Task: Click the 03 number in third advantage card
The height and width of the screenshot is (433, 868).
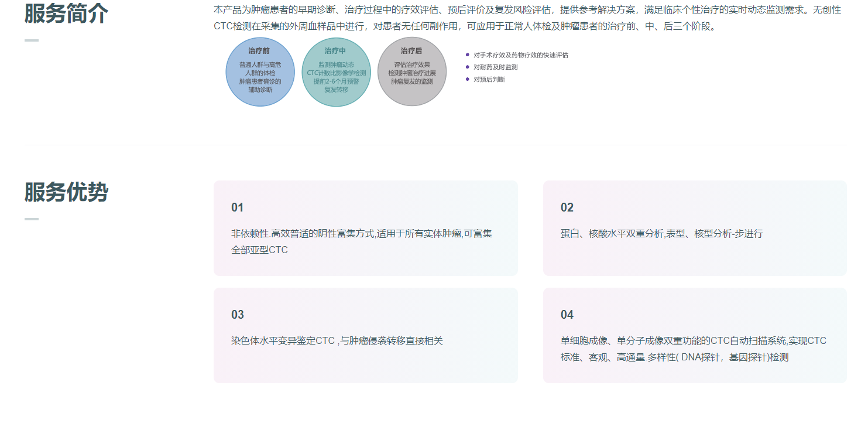Action: [237, 315]
